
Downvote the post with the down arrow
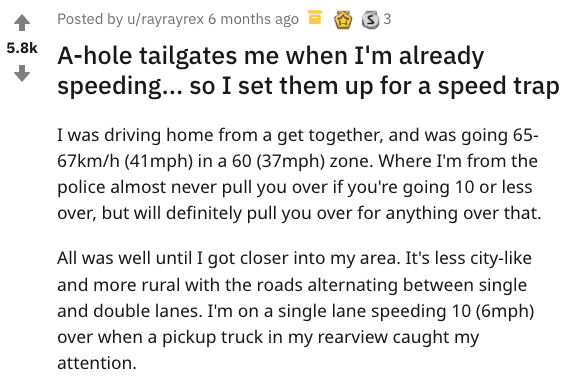point(22,73)
